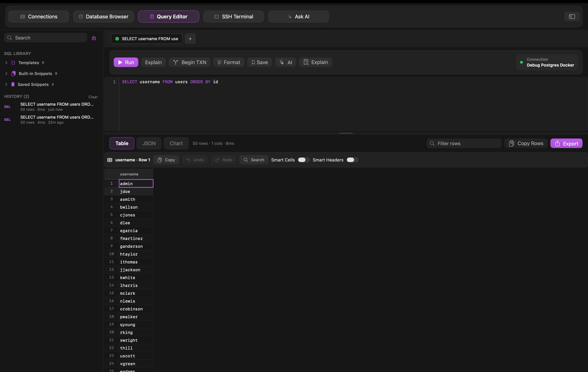Open the AI assistant button
Screen dimensions: 588x372
286,62
